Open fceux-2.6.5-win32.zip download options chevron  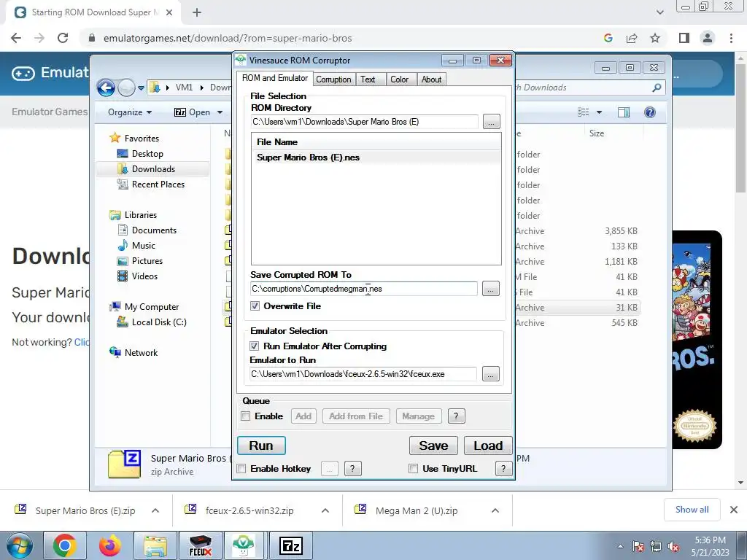pos(325,510)
